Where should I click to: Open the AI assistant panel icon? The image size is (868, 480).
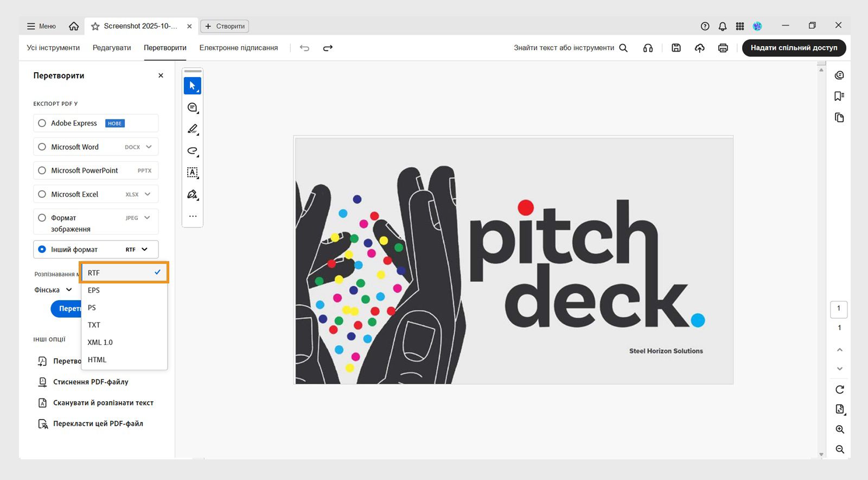pos(839,75)
